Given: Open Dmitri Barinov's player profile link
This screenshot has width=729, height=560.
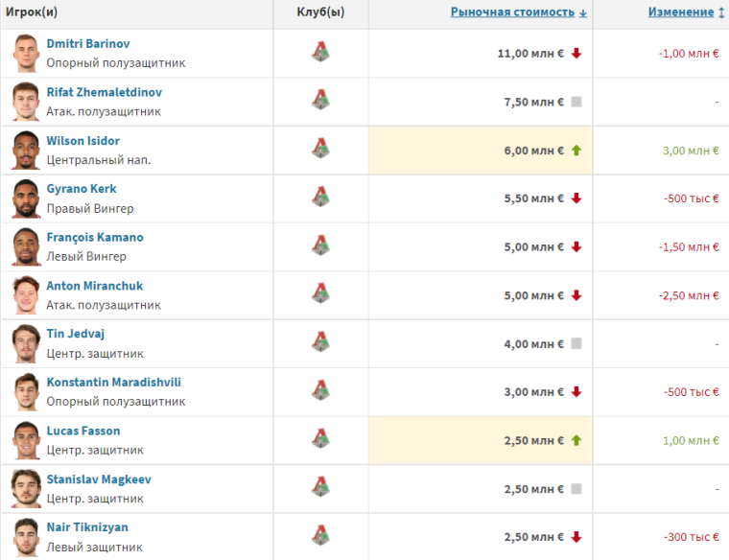Looking at the screenshot, I should [88, 44].
